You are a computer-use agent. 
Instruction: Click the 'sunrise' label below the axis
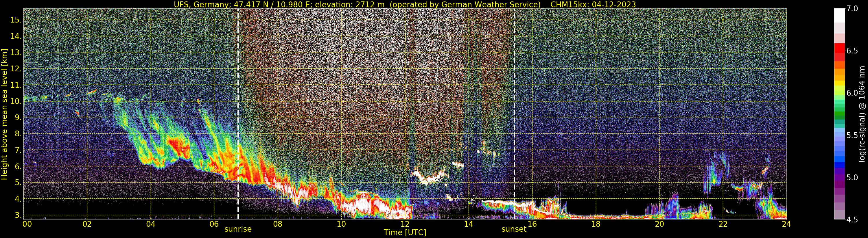[238, 229]
